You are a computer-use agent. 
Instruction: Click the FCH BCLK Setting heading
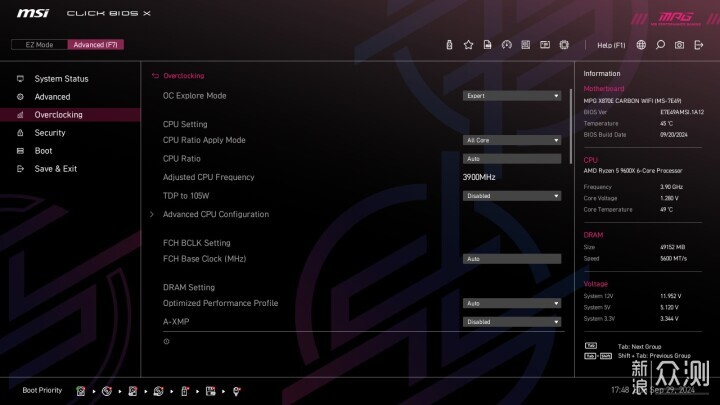point(197,242)
